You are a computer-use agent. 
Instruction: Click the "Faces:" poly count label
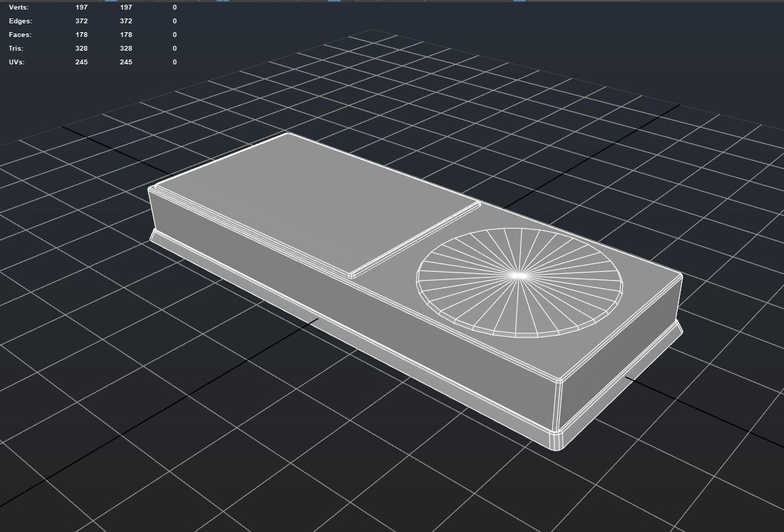click(x=20, y=34)
